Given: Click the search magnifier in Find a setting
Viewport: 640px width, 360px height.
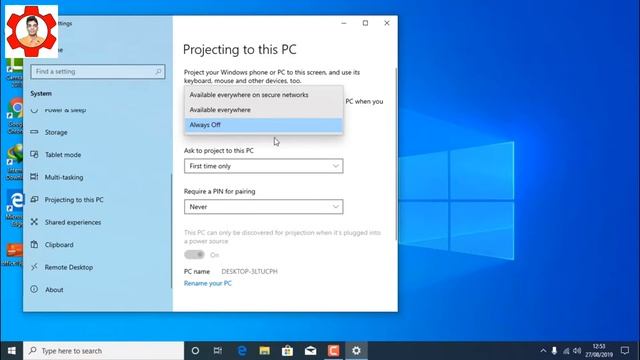Looking at the screenshot, I should coord(158,72).
